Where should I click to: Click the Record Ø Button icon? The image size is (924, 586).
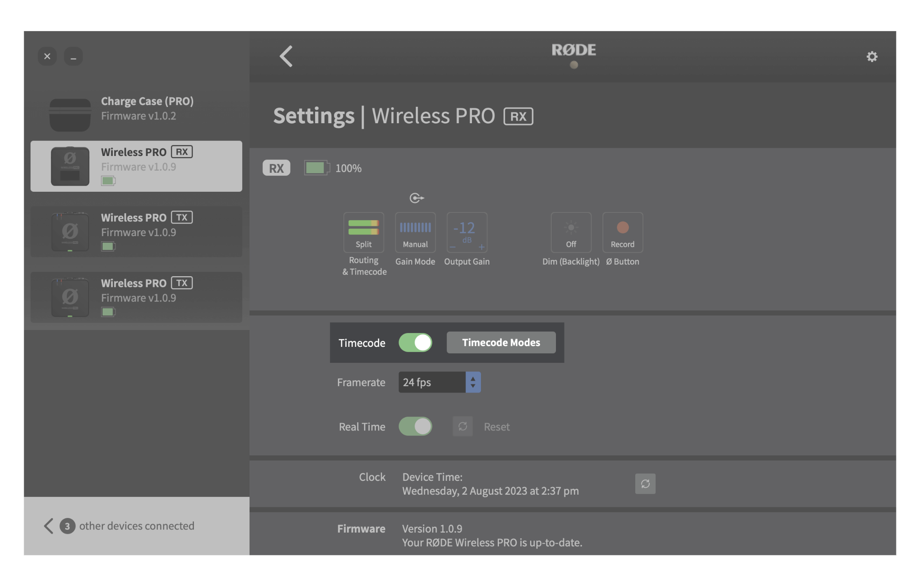click(622, 232)
